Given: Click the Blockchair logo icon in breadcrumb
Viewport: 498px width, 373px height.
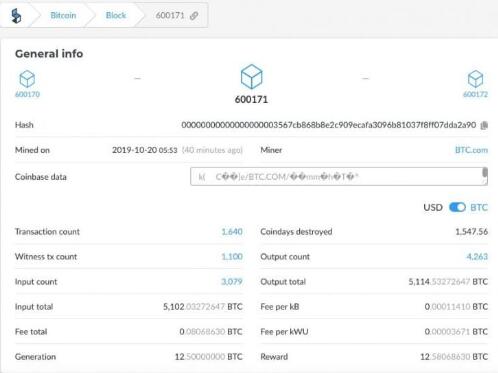Looking at the screenshot, I should [x=16, y=16].
